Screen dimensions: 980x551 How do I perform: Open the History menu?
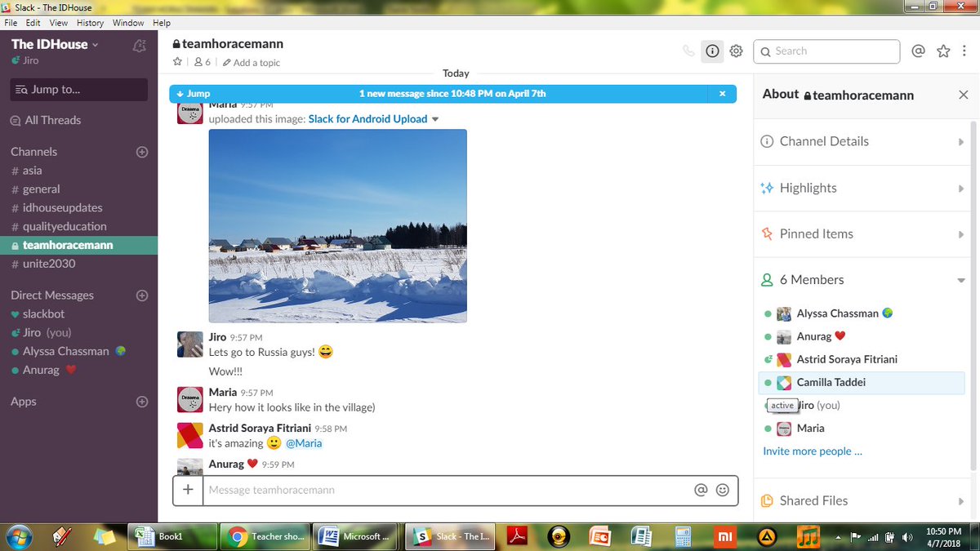click(x=90, y=23)
